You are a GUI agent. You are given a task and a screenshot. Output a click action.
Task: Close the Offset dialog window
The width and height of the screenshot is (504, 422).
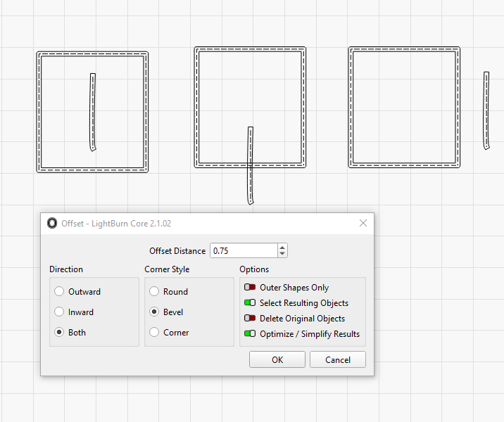coord(363,223)
